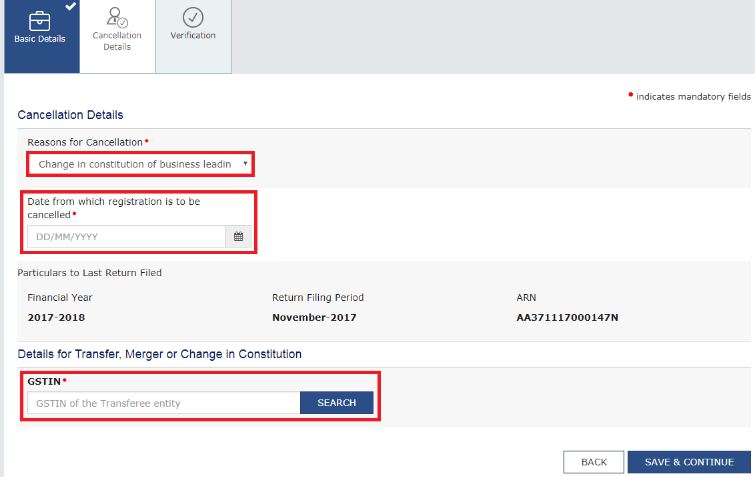The image size is (755, 477).
Task: Open the calendar date picker icon
Action: click(x=238, y=237)
